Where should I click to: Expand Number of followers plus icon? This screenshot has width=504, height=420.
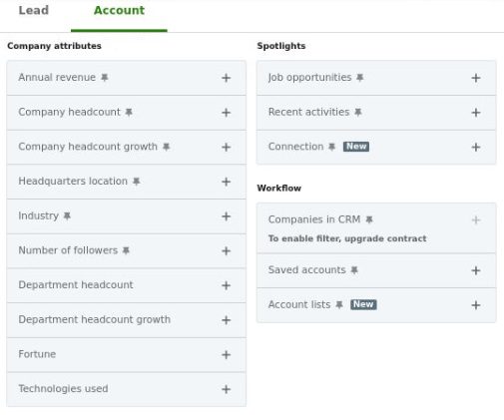point(227,250)
